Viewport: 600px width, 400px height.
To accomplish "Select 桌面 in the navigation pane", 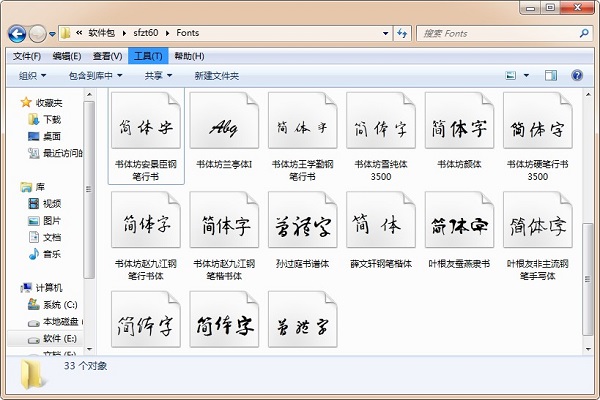I will pyautogui.click(x=51, y=136).
